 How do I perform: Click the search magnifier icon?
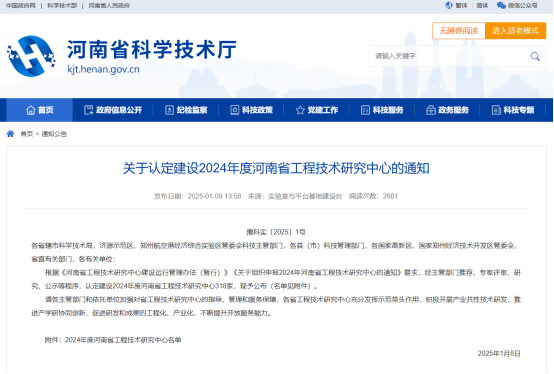pyautogui.click(x=535, y=56)
